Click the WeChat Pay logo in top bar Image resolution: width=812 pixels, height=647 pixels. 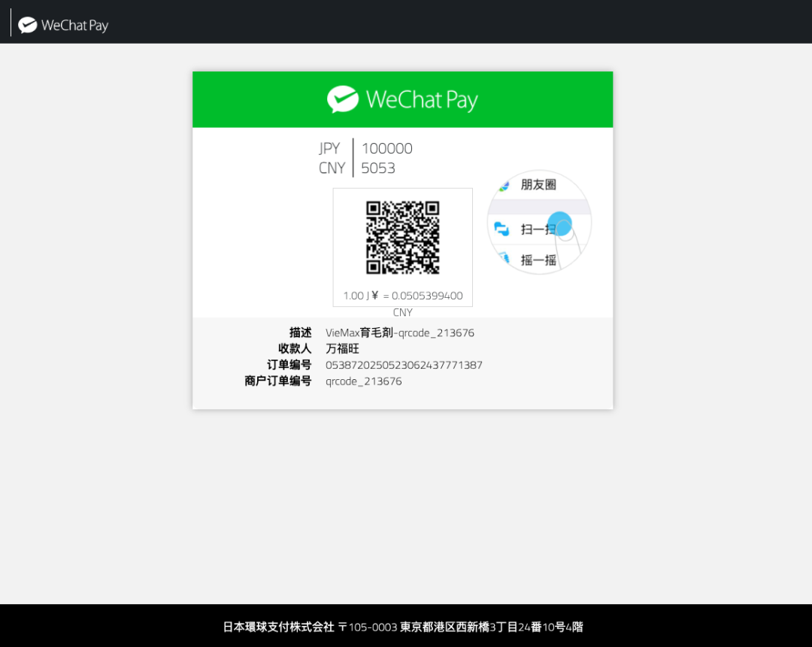63,25
